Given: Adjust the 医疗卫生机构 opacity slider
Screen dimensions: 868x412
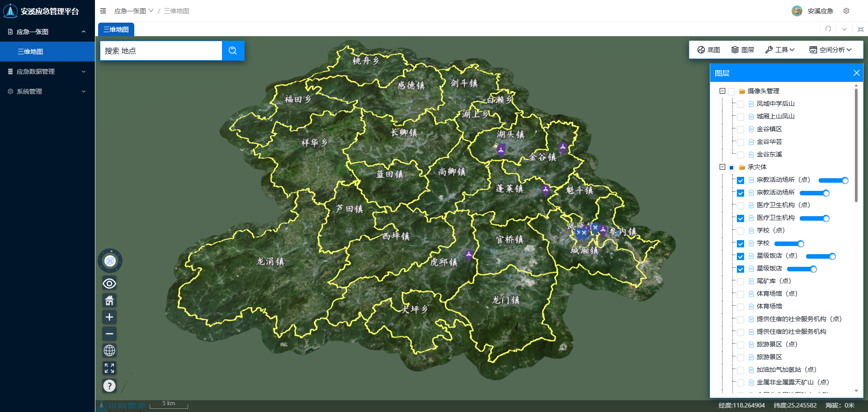Looking at the screenshot, I should [826, 218].
